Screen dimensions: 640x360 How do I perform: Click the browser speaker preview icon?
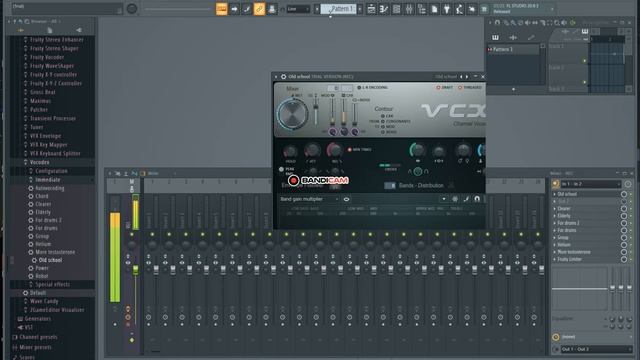pos(78,30)
